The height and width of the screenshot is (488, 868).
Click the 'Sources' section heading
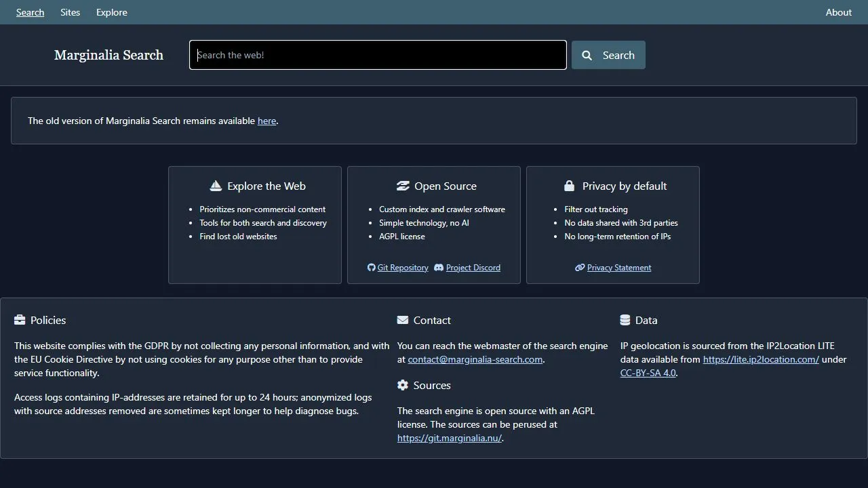tap(432, 385)
